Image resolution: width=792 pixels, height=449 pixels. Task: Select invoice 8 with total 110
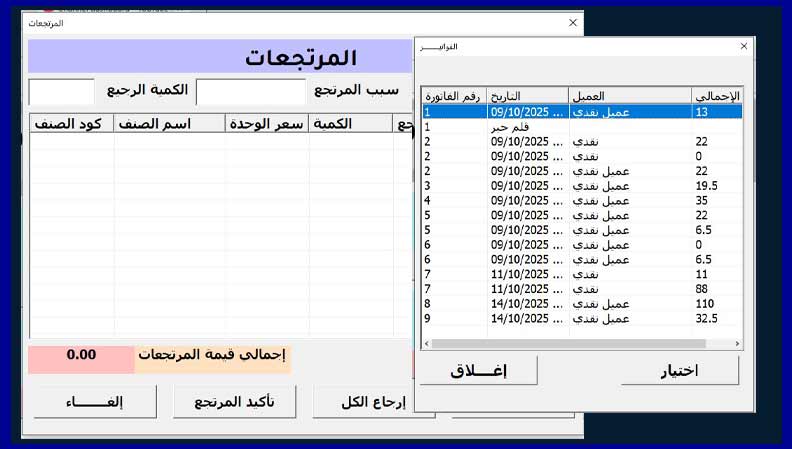click(580, 304)
